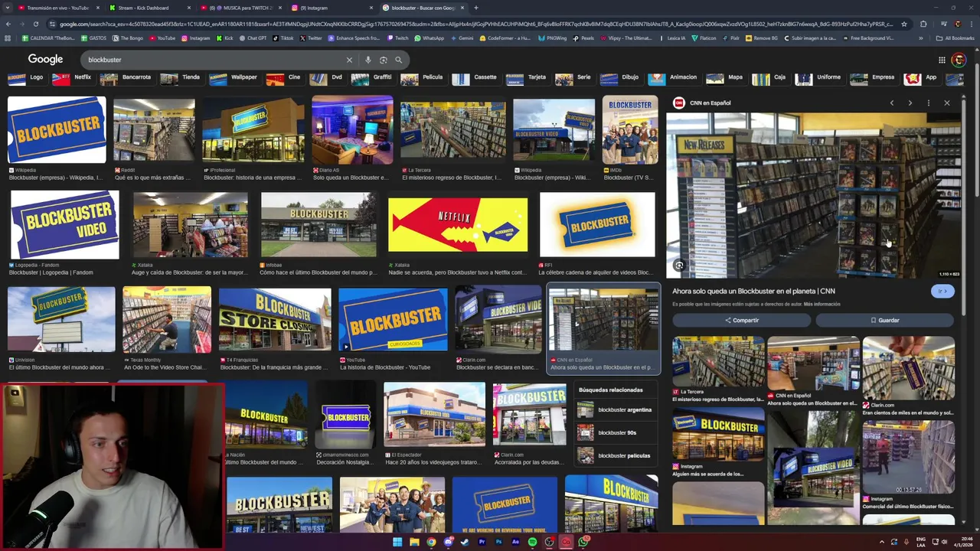The image size is (980, 551).
Task: Open search by image lens icon
Action: (384, 60)
